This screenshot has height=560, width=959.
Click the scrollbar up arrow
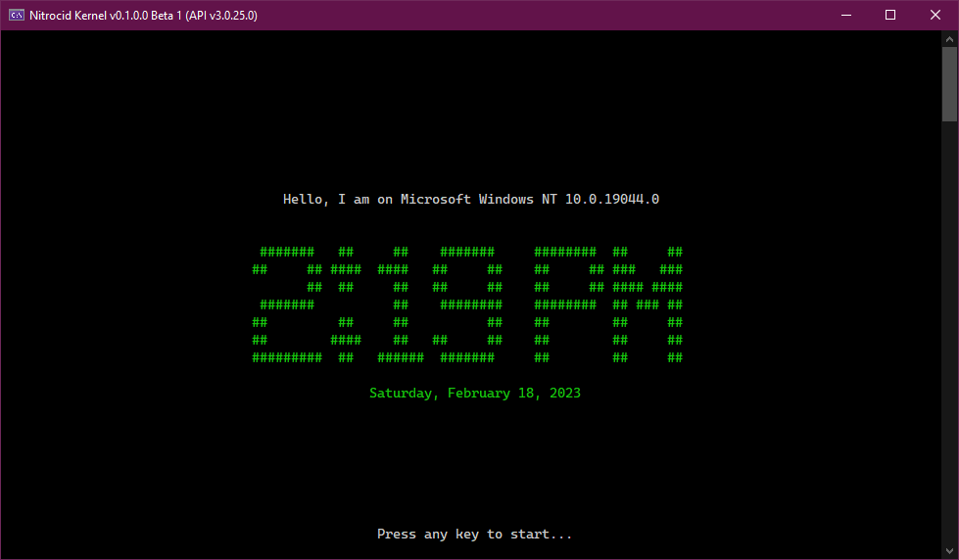tap(950, 38)
